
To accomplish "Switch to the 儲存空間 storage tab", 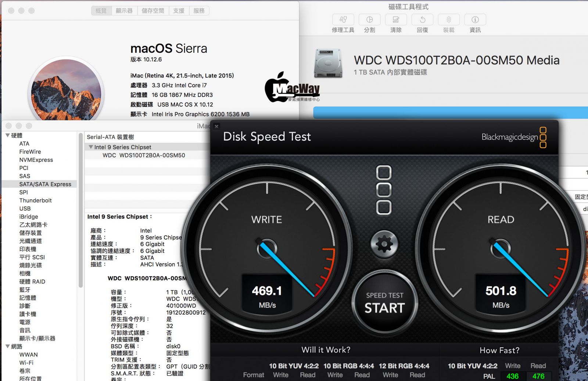I will pyautogui.click(x=153, y=11).
